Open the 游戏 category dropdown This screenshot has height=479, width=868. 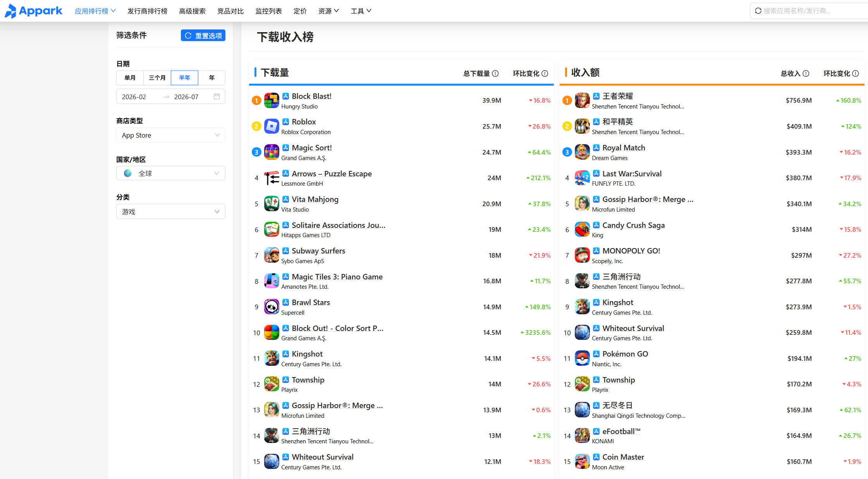coord(171,212)
